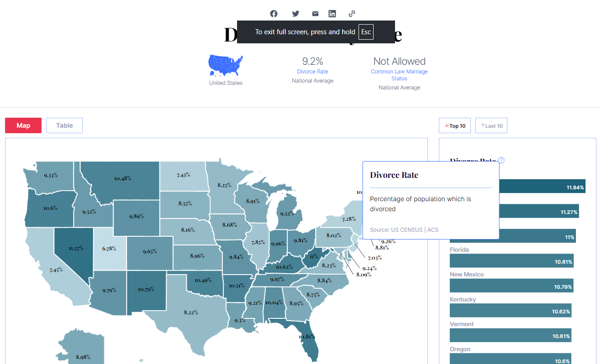Select Arkansas on map showing 10.51%
This screenshot has height=364, width=601.
[237, 286]
